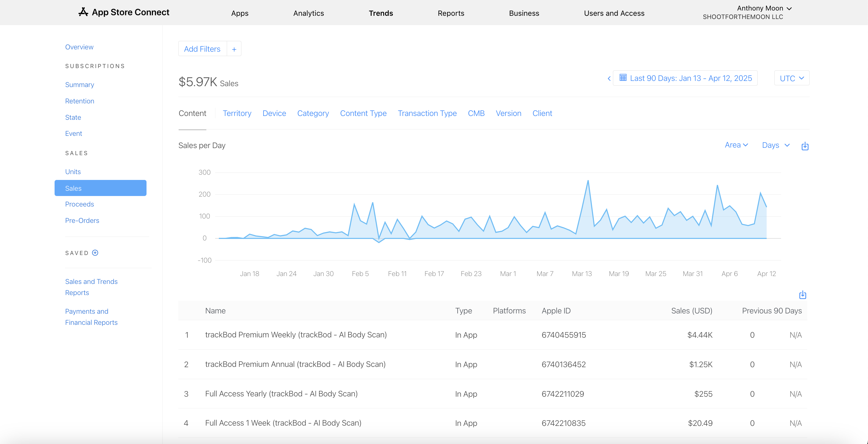The height and width of the screenshot is (444, 868).
Task: Open Sales and Trends Reports link
Action: coord(91,287)
